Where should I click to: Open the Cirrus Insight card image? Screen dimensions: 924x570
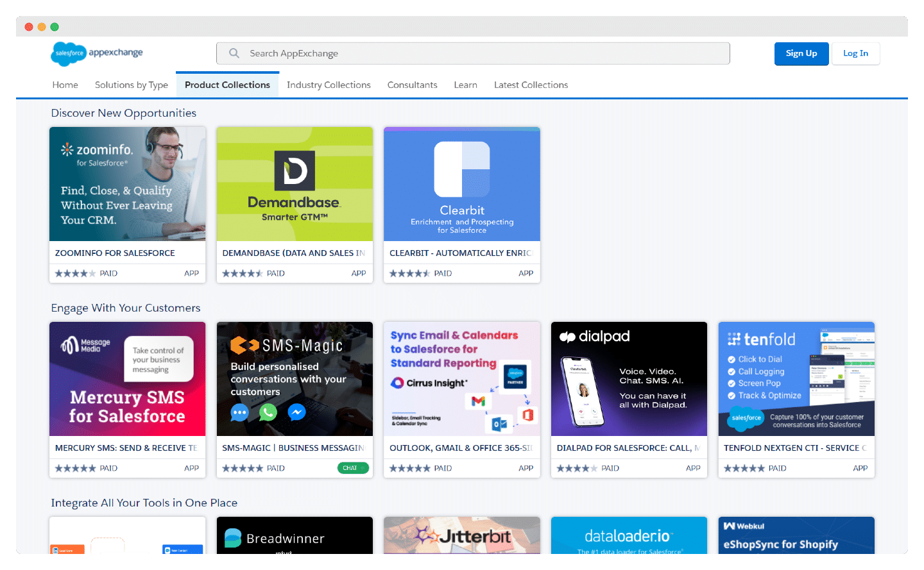point(462,379)
